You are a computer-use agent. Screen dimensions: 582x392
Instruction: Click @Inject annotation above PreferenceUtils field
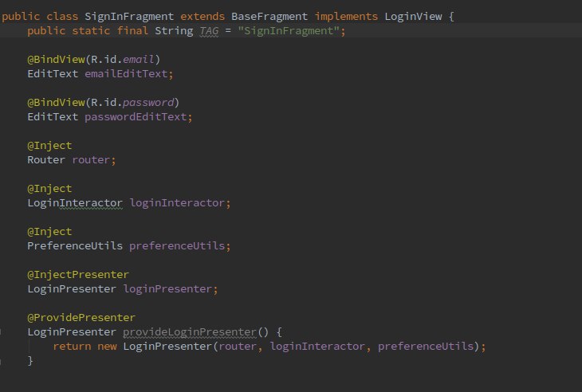[49, 231]
